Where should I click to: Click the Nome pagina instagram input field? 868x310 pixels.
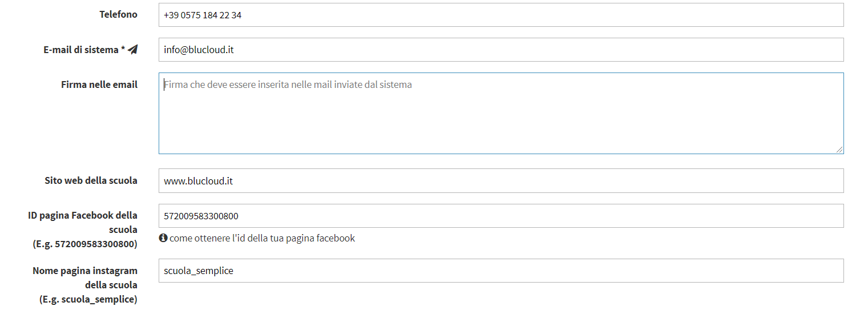[x=501, y=271]
